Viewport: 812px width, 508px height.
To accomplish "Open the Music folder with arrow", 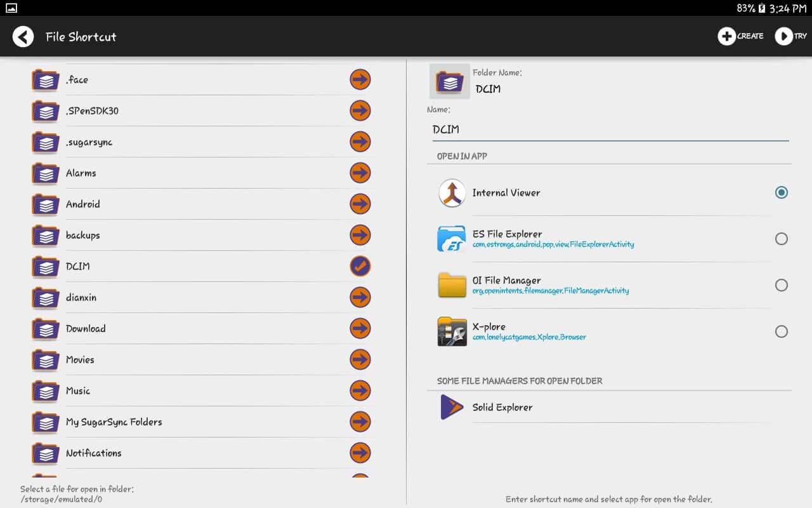I will (x=360, y=391).
